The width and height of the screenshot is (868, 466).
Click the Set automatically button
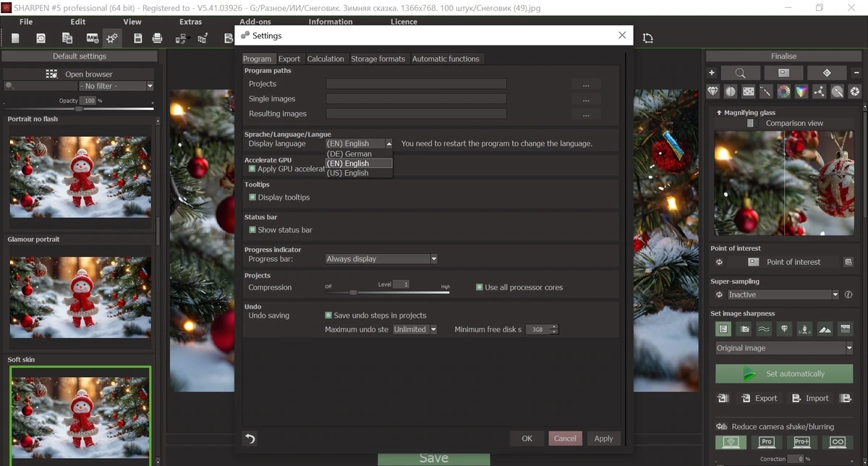(784, 373)
